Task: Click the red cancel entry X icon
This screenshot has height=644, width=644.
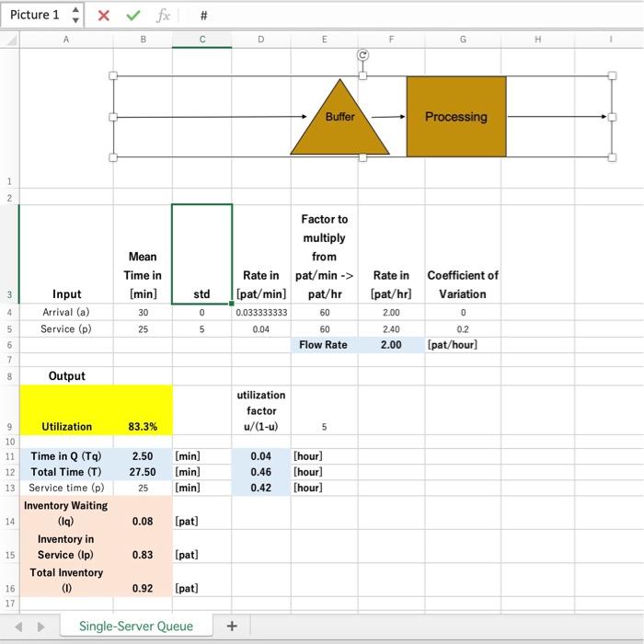Action: (104, 16)
